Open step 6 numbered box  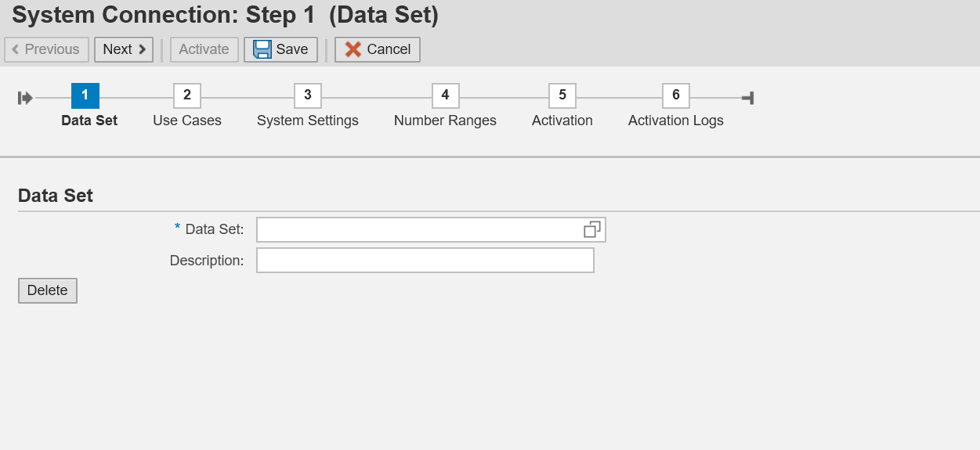(x=676, y=95)
